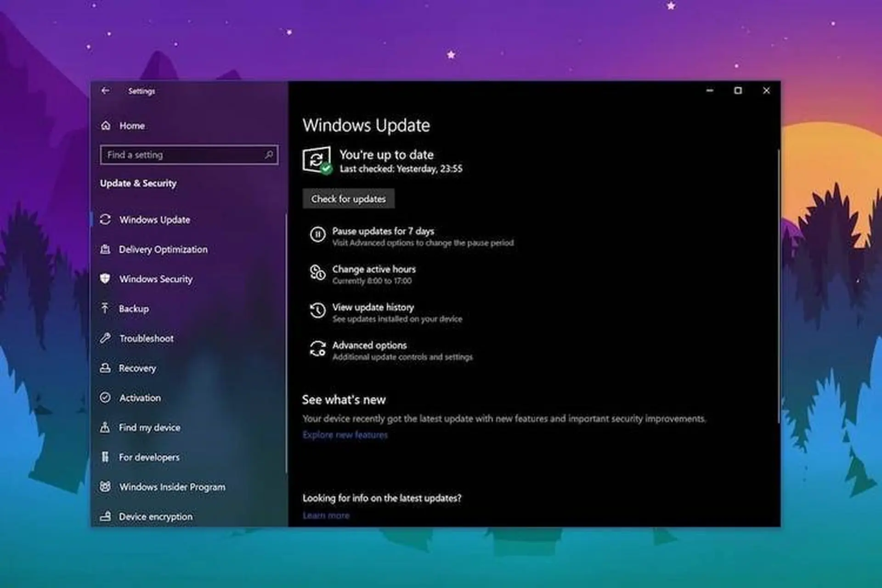Close the Settings window
Viewport: 882px width, 588px height.
[766, 90]
